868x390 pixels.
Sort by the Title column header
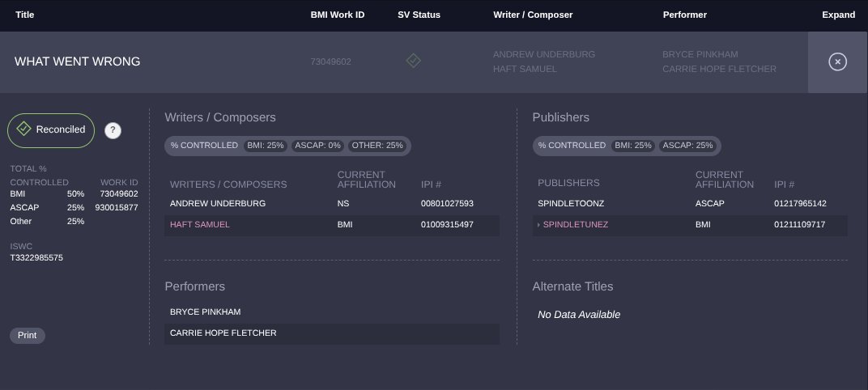click(x=25, y=15)
